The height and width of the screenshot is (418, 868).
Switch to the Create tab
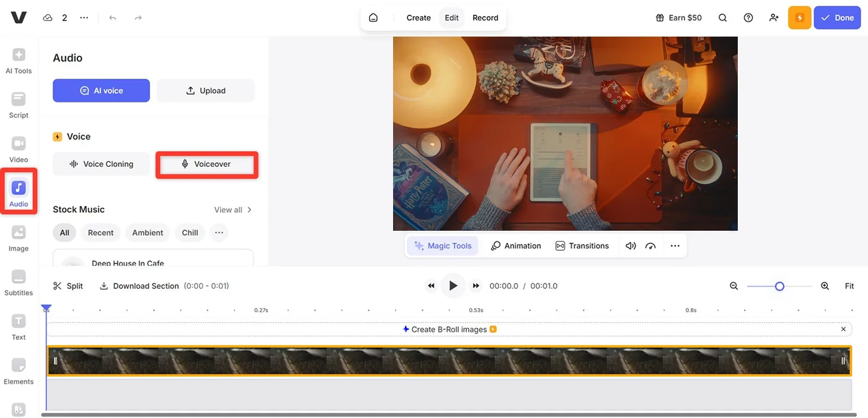tap(418, 18)
